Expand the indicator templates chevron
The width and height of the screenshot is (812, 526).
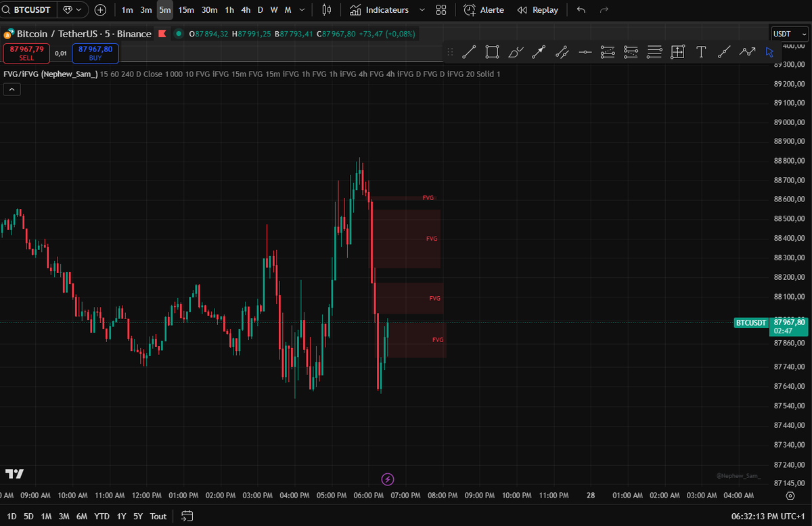[422, 10]
